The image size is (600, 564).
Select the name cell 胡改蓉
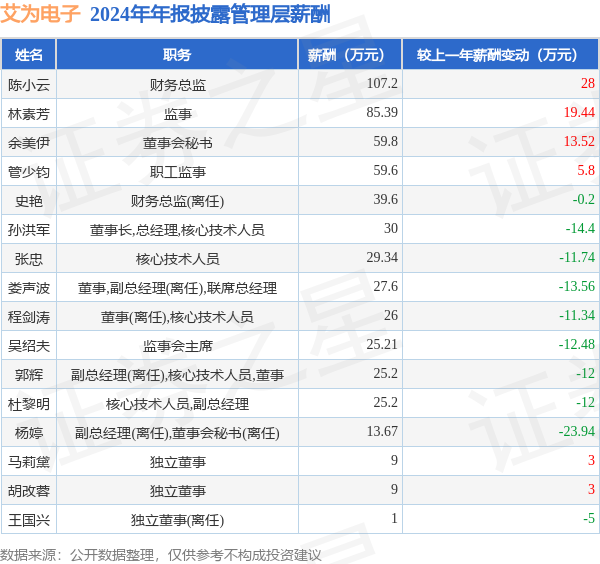(29, 492)
